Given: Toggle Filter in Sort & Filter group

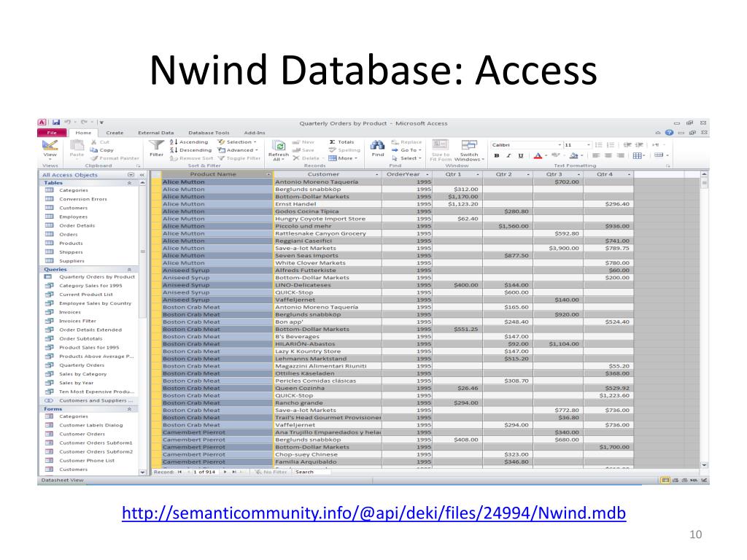Looking at the screenshot, I should [x=239, y=158].
